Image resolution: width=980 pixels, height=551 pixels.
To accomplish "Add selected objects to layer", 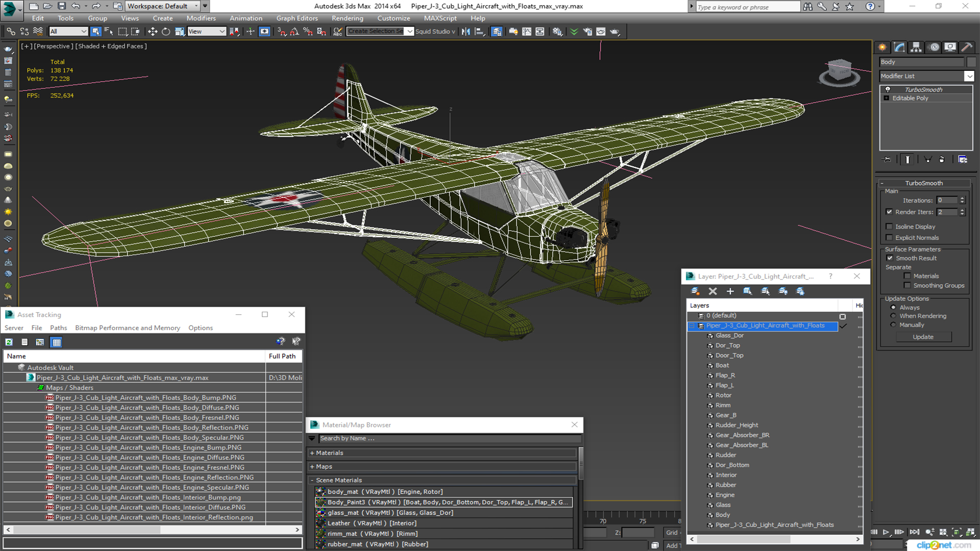I will (x=730, y=291).
